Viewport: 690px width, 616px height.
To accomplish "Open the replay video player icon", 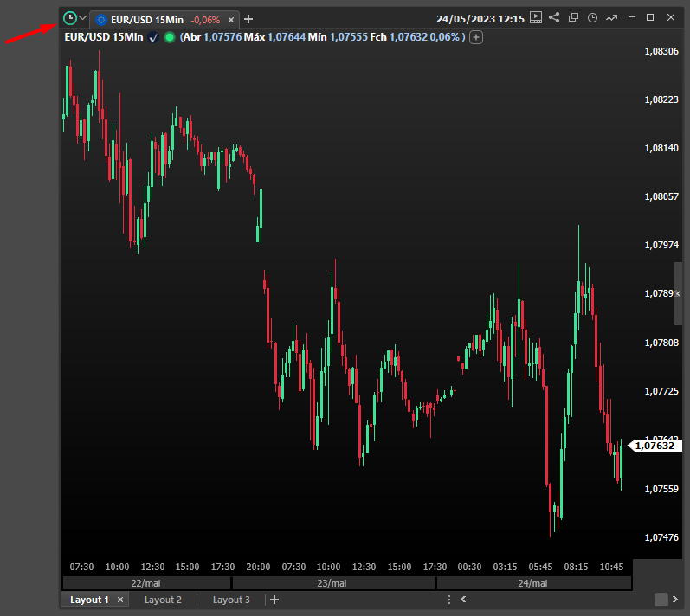I will point(536,17).
